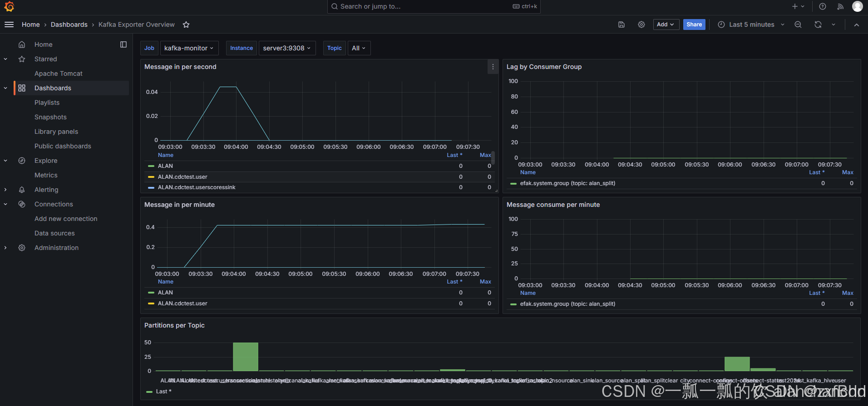868x406 pixels.
Task: Click the Home icon in sidebar
Action: tap(22, 44)
